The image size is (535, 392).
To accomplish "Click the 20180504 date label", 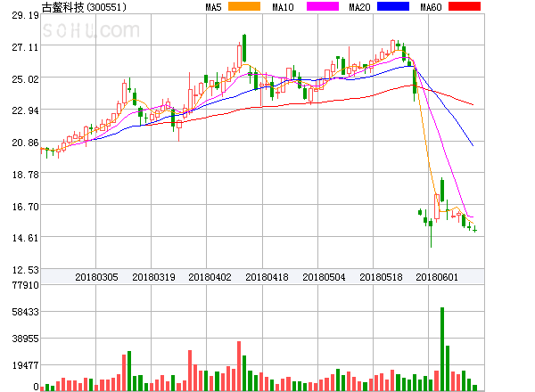I will coord(324,277).
